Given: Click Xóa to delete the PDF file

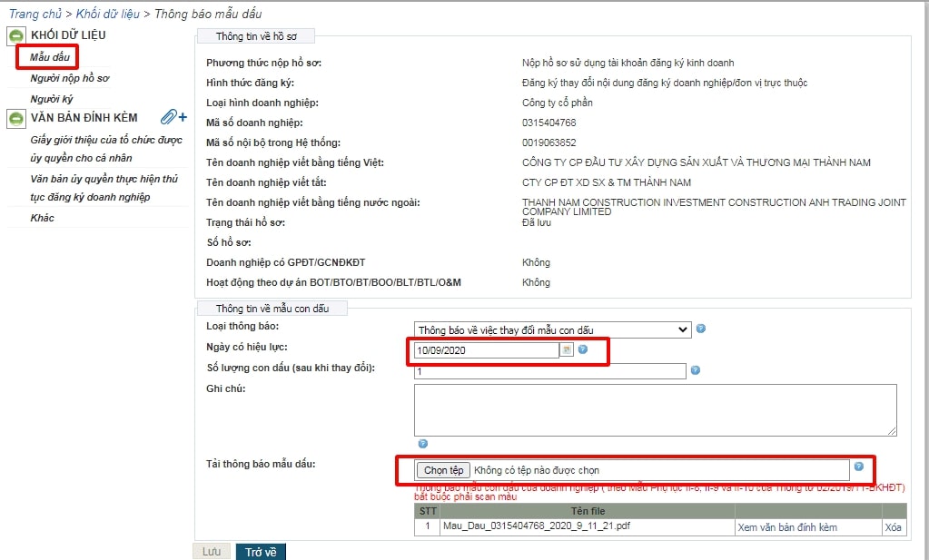Looking at the screenshot, I should point(893,526).
